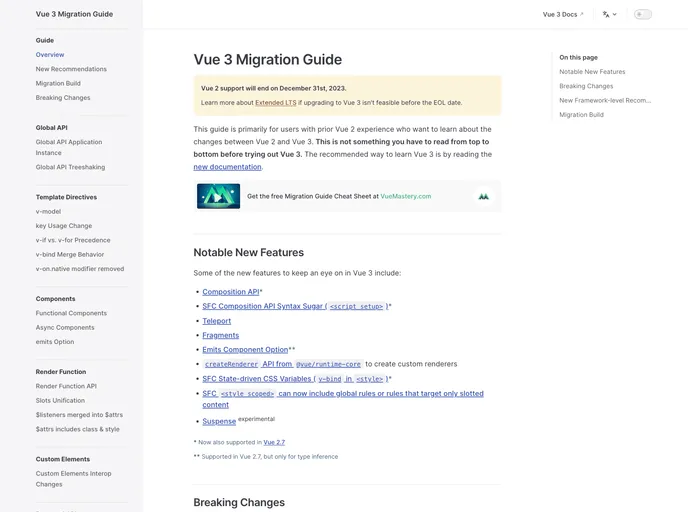Click the Breaking Changes main heading

coord(239,503)
